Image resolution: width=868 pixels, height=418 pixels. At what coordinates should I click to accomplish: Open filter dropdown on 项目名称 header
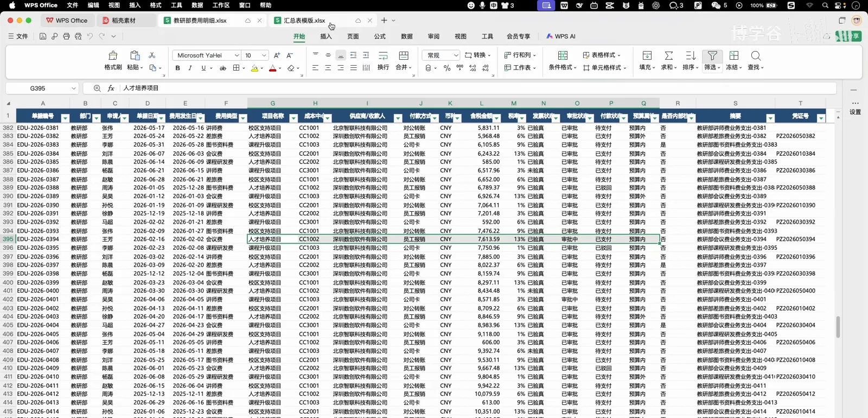tap(293, 118)
